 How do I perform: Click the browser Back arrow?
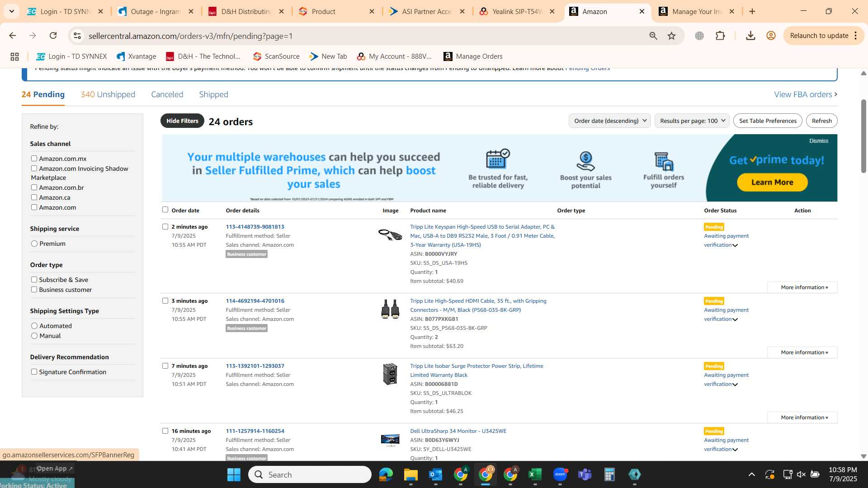(x=12, y=36)
